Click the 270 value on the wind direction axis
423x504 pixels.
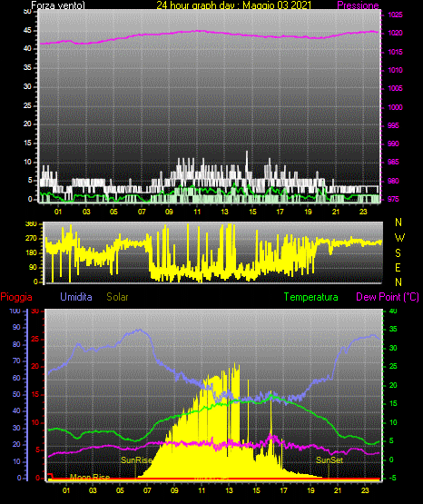tap(32, 239)
